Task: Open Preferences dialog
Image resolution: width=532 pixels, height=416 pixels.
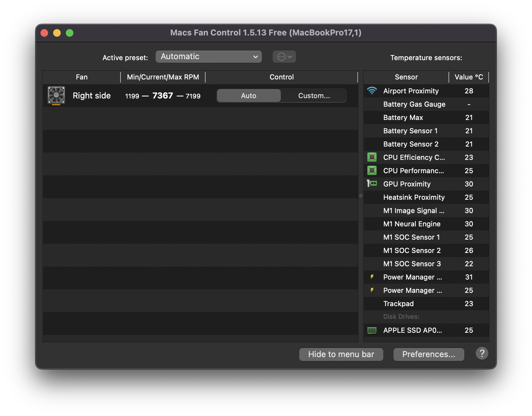Action: [429, 354]
